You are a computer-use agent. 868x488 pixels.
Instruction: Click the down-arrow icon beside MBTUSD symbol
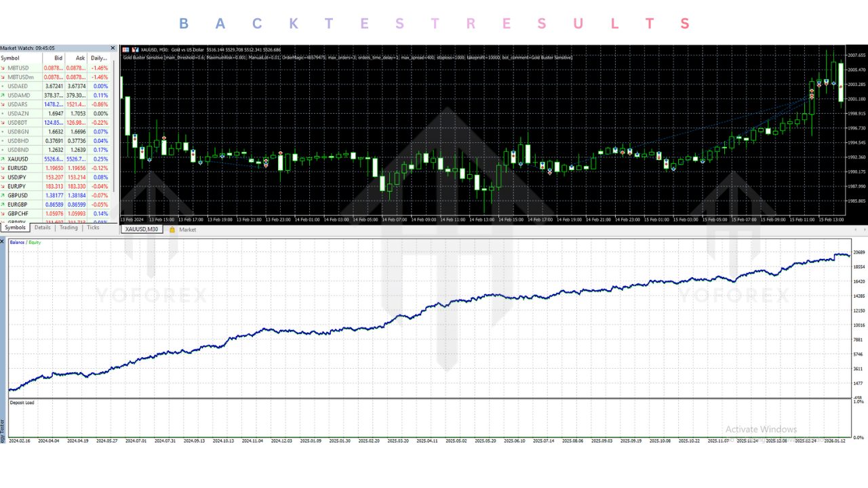coord(3,68)
